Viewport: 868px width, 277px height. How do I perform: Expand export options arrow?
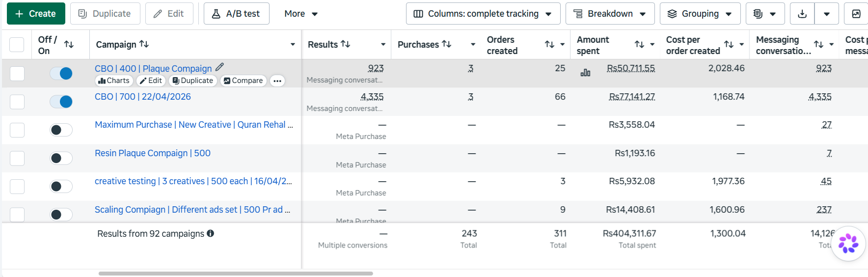(827, 14)
